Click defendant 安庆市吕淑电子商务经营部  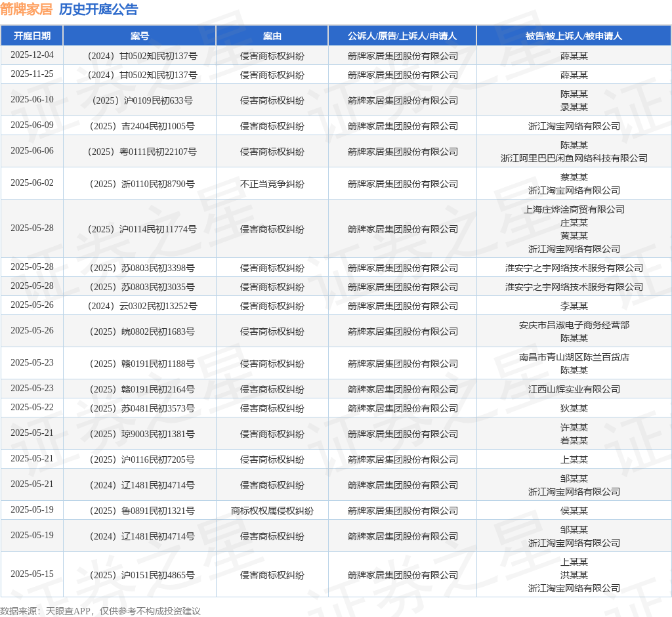[574, 325]
